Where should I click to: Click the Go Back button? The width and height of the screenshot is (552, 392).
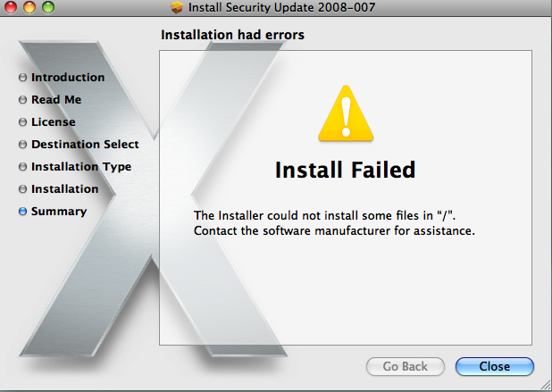pos(406,366)
